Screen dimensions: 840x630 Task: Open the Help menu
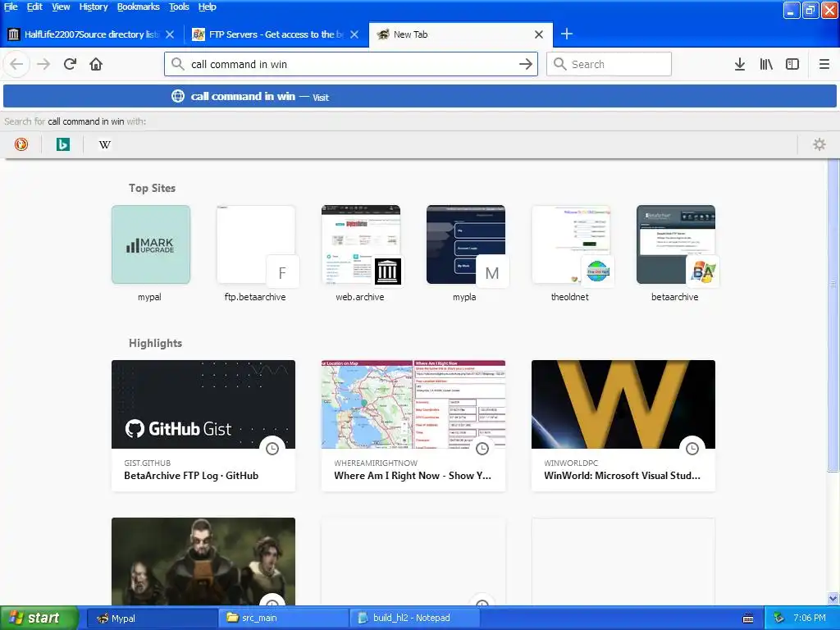[x=208, y=7]
